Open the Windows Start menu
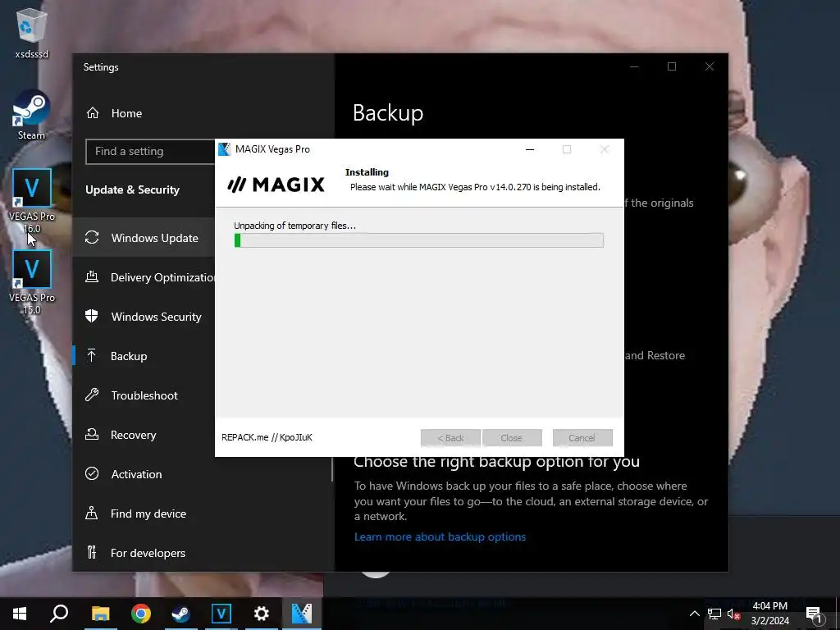This screenshot has height=630, width=840. pyautogui.click(x=20, y=614)
